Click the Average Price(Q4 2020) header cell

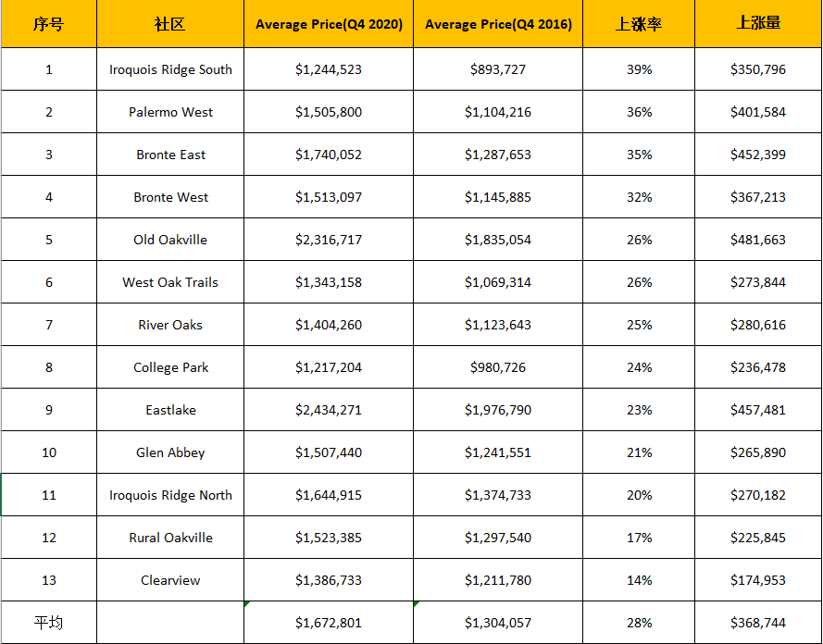click(x=329, y=24)
